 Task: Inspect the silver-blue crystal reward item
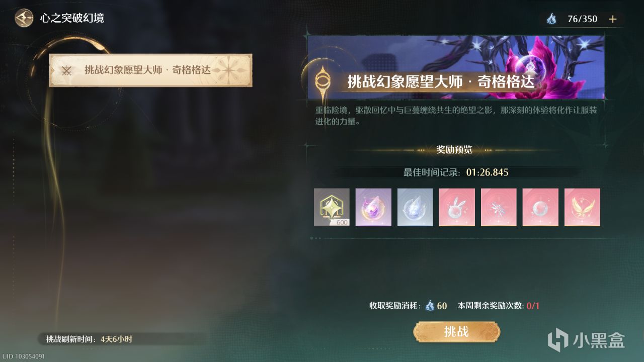coord(415,207)
